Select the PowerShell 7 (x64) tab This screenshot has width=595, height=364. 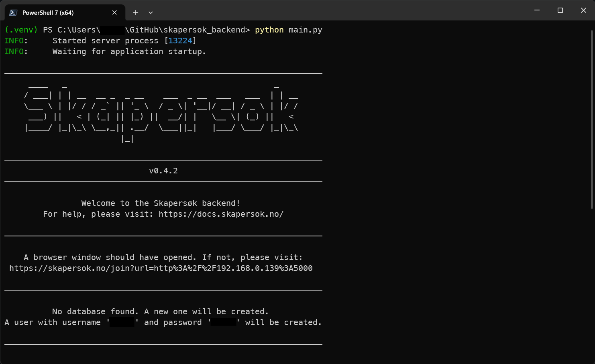(x=65, y=12)
